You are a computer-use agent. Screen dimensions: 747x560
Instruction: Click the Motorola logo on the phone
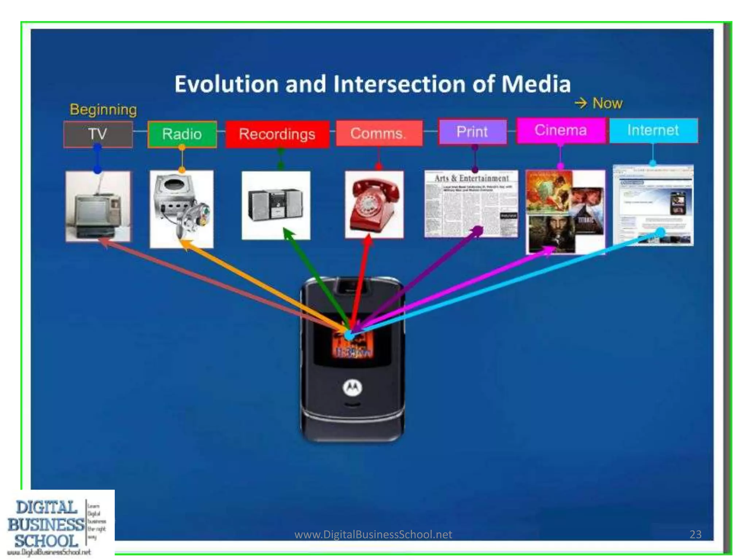point(352,388)
